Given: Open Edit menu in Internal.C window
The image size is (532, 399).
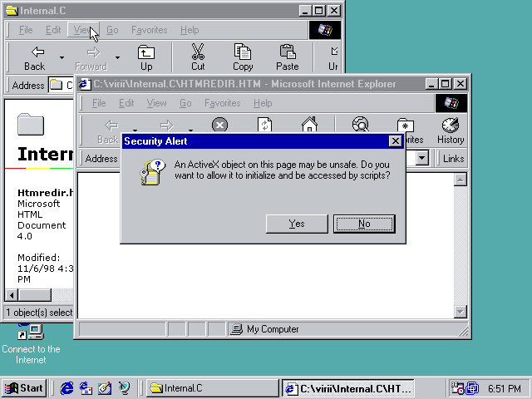Looking at the screenshot, I should pos(53,30).
